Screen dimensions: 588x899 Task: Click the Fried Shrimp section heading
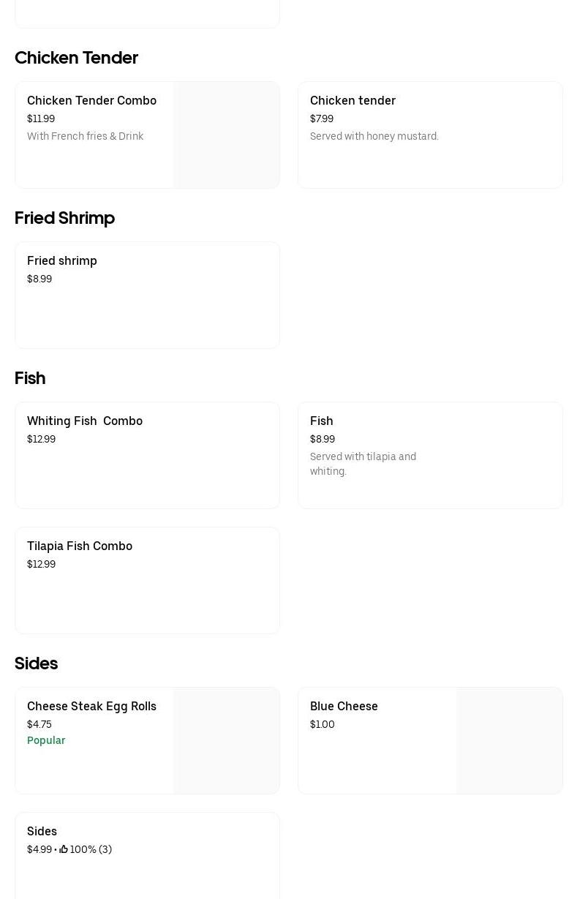64,218
